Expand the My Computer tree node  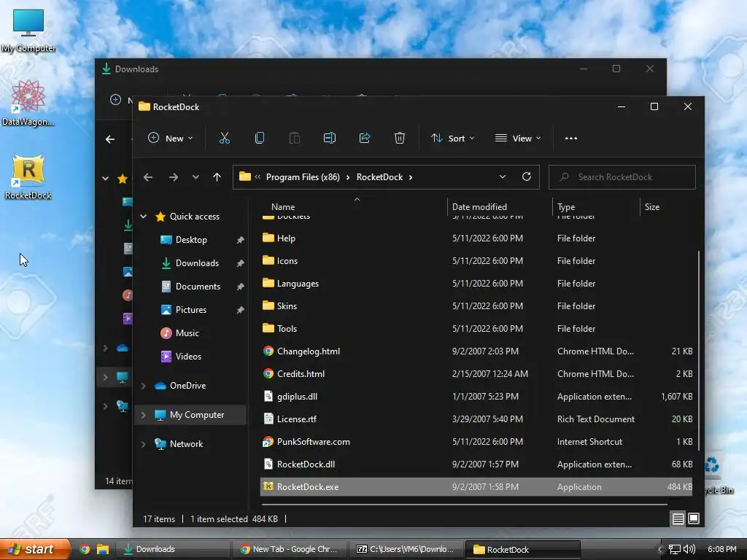[143, 415]
